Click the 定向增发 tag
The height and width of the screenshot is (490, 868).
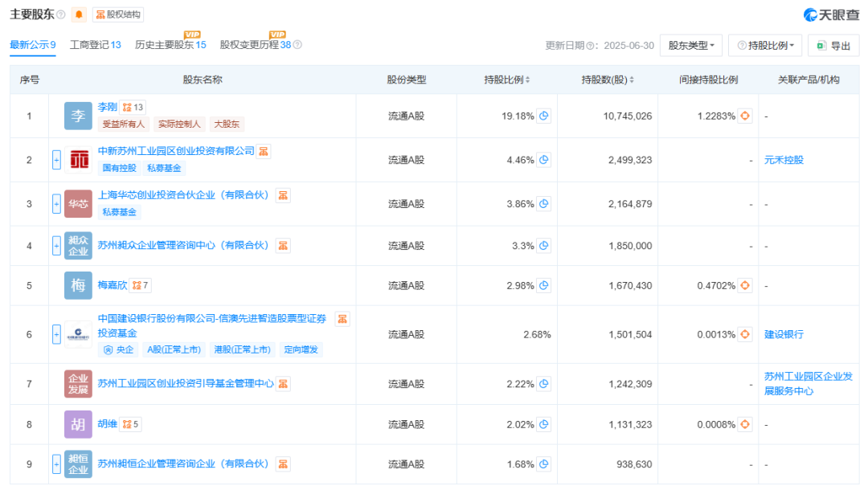(x=301, y=349)
